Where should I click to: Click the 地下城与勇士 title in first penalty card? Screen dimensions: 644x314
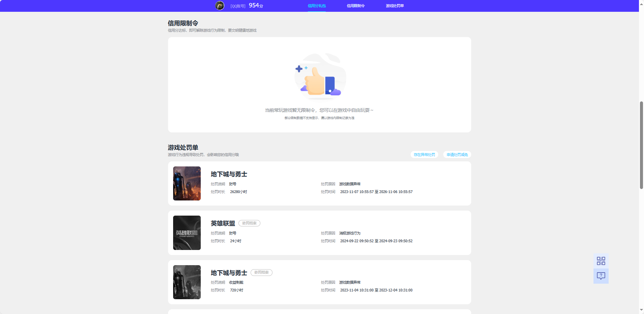(229, 174)
